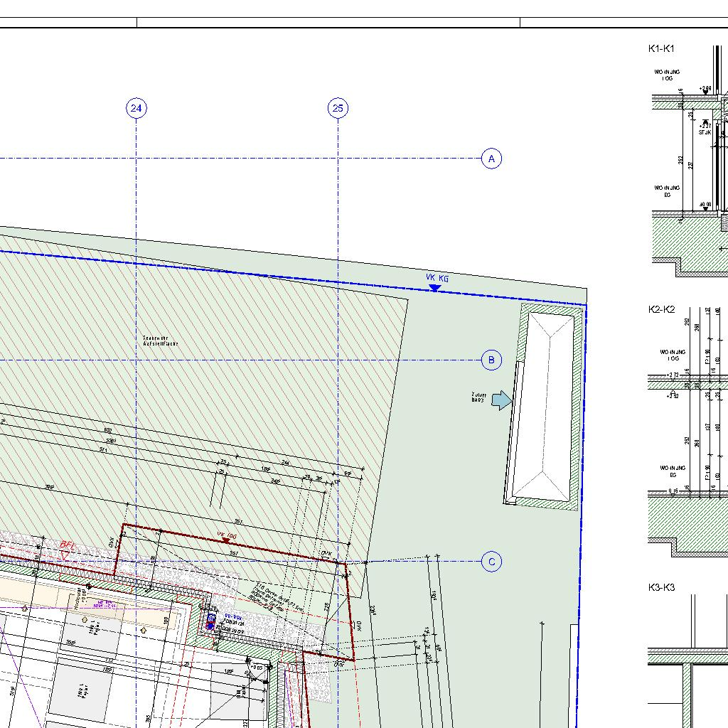Select the grid axis bubble B

pos(491,360)
